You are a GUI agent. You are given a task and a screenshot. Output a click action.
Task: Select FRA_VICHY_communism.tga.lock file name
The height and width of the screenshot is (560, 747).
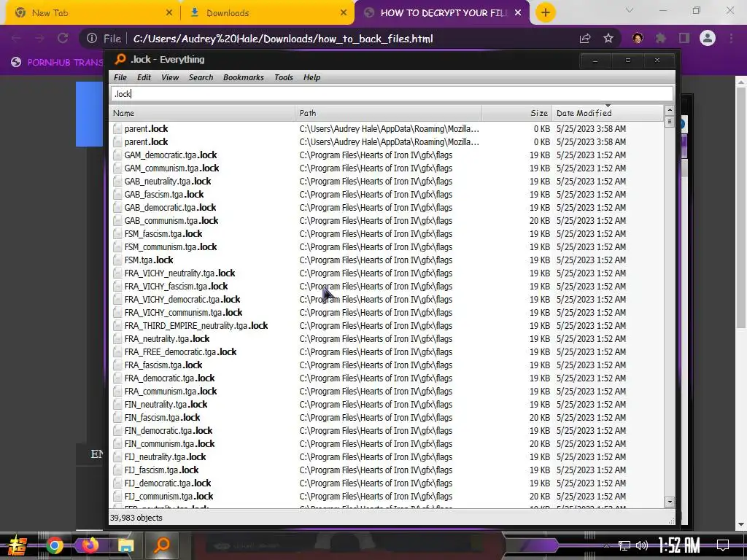coord(183,312)
